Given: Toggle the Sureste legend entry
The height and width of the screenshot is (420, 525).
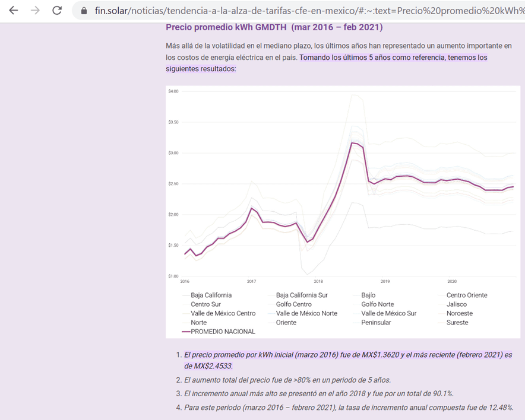Looking at the screenshot, I should click(x=457, y=323).
